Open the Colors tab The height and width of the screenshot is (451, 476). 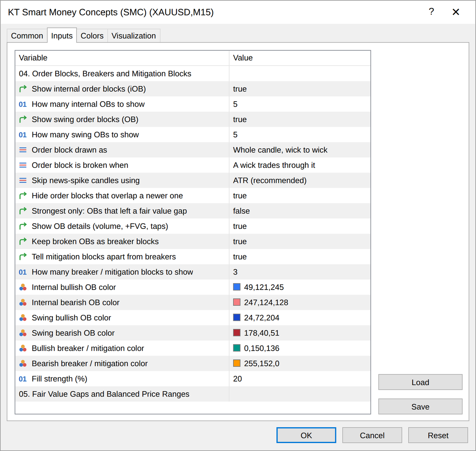click(x=92, y=36)
